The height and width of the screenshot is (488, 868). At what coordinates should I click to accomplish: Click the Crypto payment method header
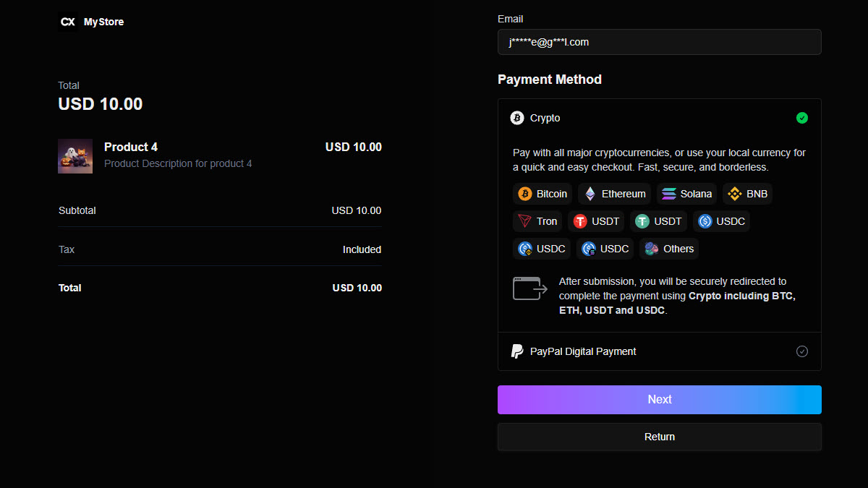545,118
